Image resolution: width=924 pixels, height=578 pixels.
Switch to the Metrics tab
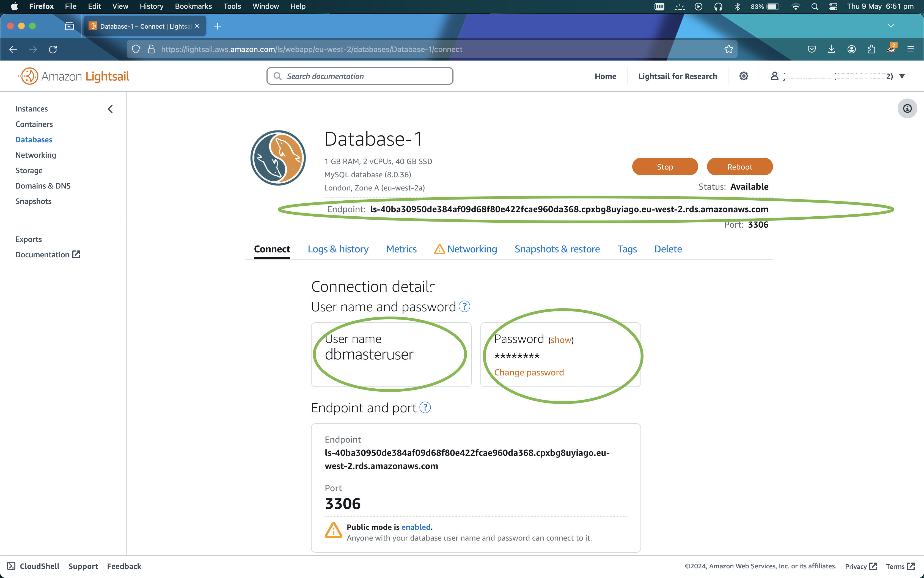coord(401,249)
